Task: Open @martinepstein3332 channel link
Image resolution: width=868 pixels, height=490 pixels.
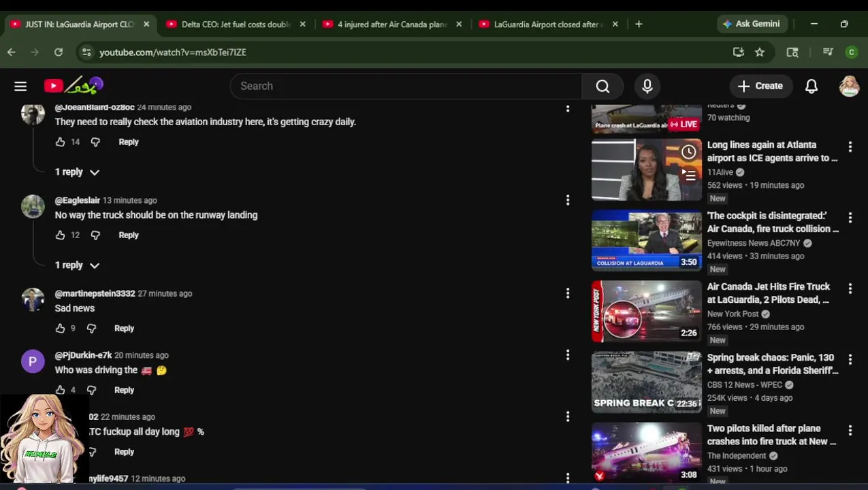Action: pyautogui.click(x=95, y=293)
